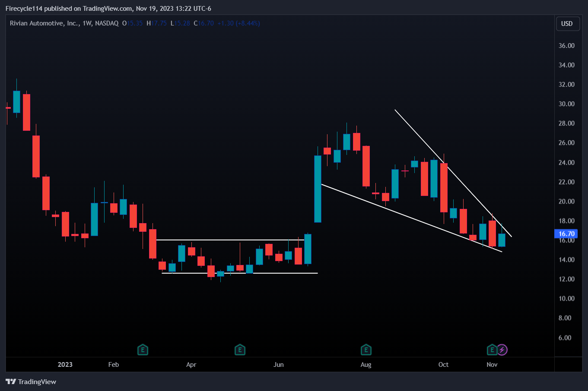Click the 28.00 price axis label
The height and width of the screenshot is (391, 588).
(x=566, y=123)
